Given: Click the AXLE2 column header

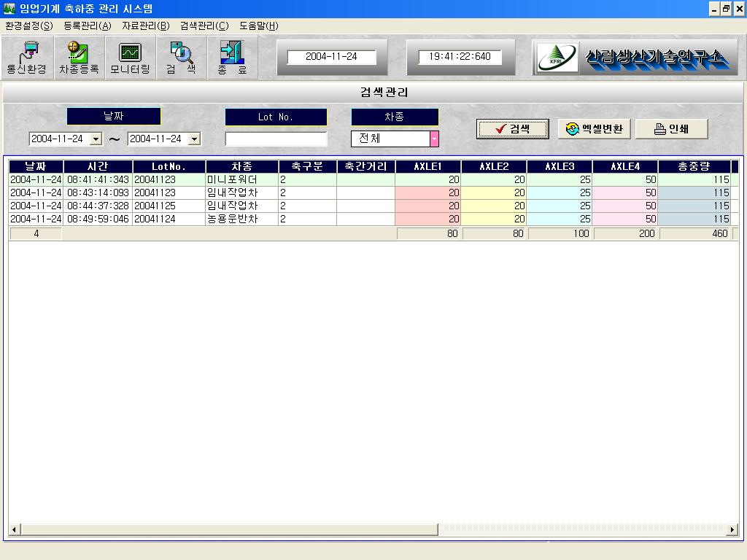Looking at the screenshot, I should (494, 166).
